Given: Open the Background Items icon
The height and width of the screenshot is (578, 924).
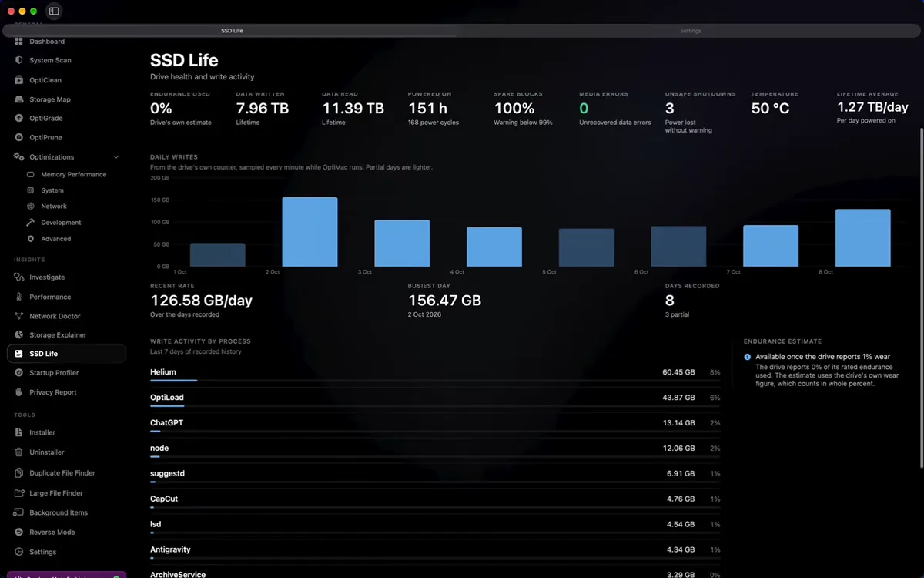Looking at the screenshot, I should pyautogui.click(x=19, y=512).
